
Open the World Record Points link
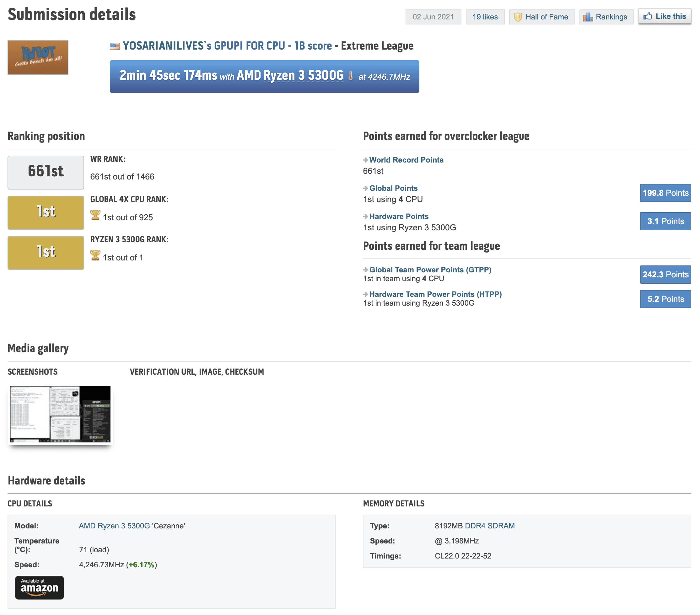[x=406, y=160]
